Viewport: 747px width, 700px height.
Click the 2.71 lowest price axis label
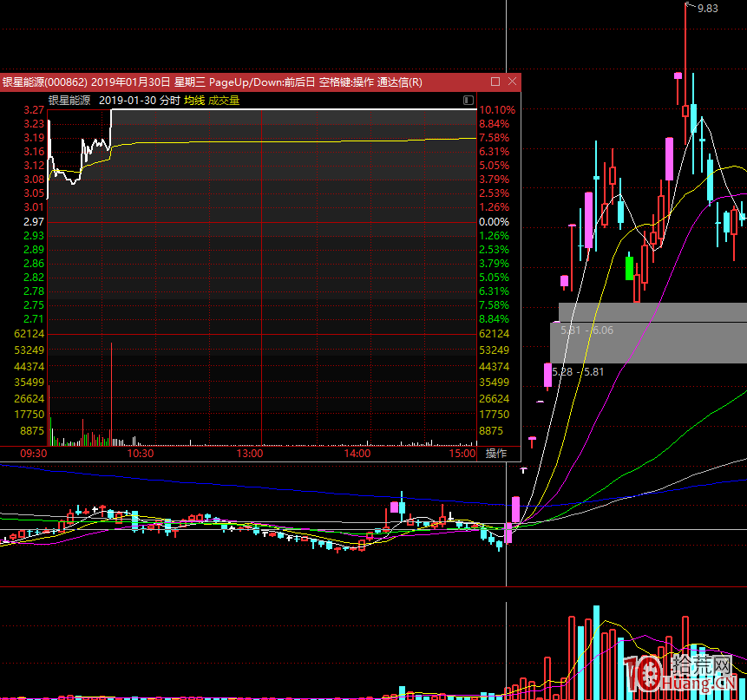coord(34,319)
